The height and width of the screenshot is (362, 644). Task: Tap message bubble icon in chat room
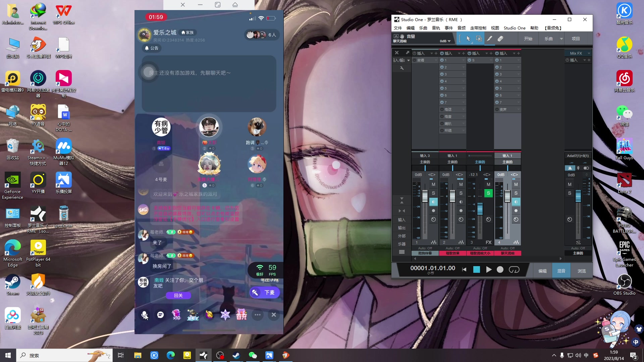pyautogui.click(x=160, y=315)
